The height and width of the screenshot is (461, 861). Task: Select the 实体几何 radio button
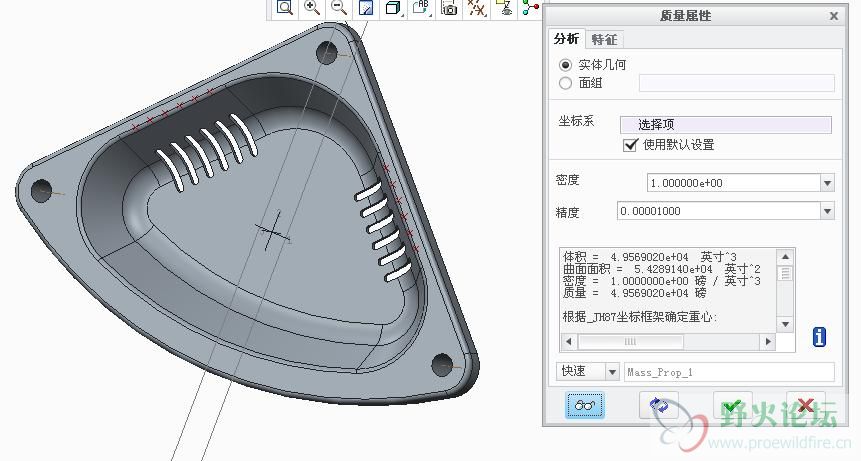565,65
